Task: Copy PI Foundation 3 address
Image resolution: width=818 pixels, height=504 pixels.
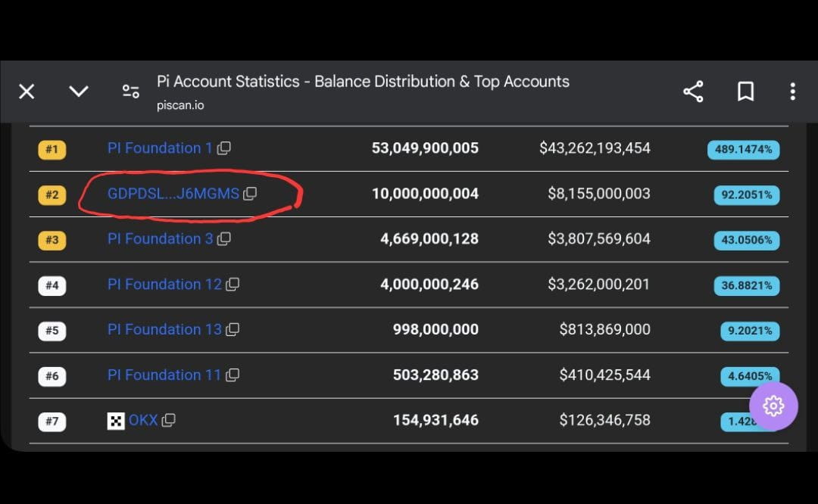Action: [223, 239]
